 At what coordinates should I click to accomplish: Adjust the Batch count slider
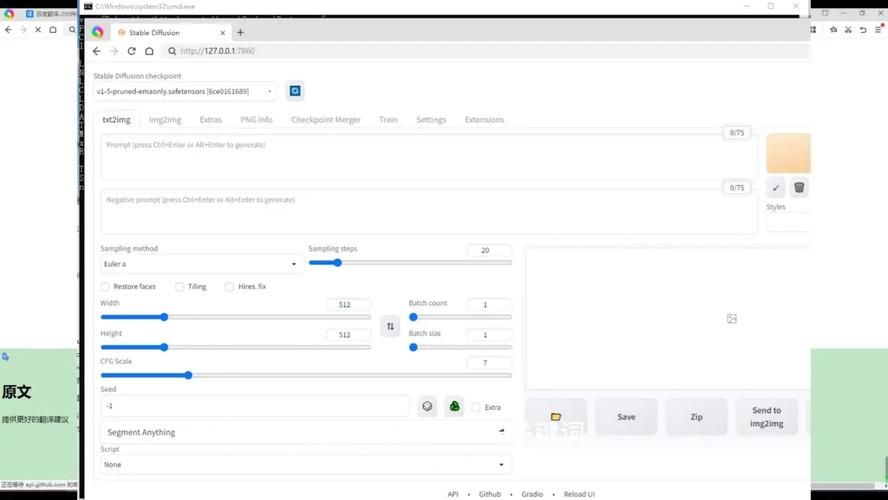(x=460, y=317)
